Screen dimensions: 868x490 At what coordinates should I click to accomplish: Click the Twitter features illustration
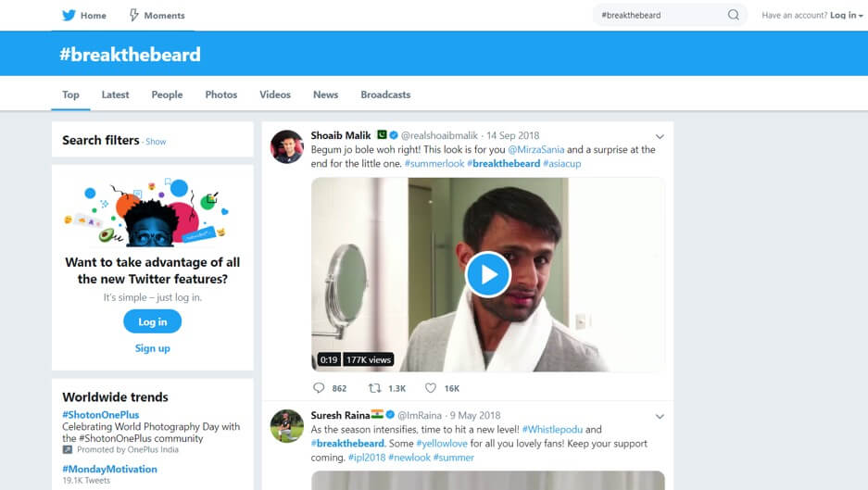click(x=147, y=212)
